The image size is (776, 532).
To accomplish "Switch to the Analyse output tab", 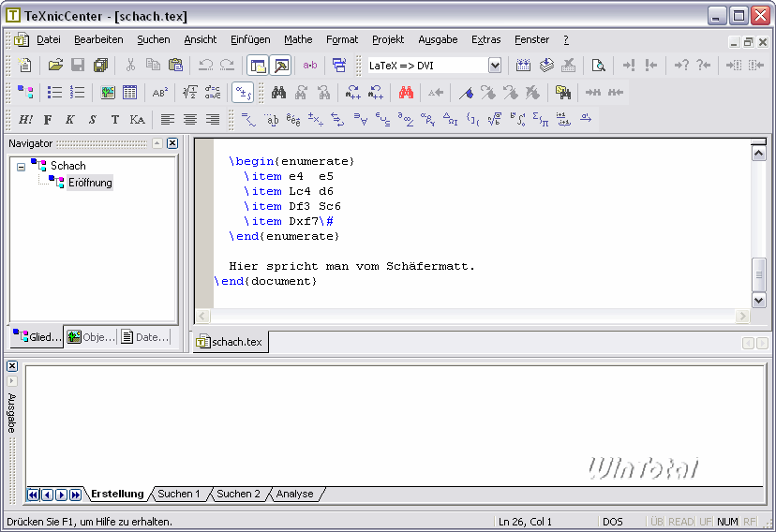I will tap(295, 494).
